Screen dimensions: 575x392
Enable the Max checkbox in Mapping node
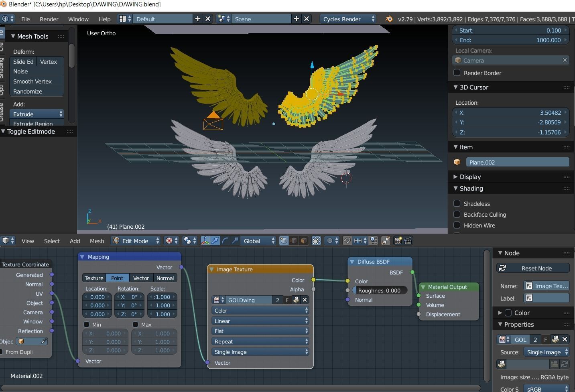click(135, 324)
